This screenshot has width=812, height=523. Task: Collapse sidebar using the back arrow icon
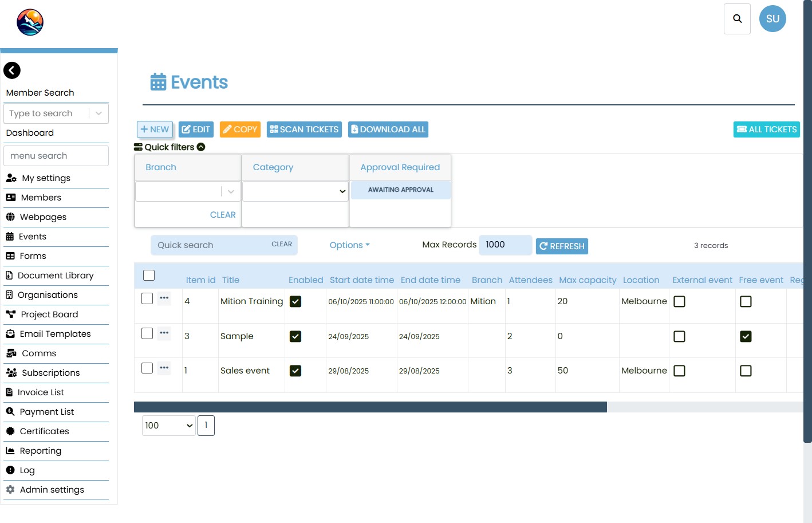(x=12, y=70)
